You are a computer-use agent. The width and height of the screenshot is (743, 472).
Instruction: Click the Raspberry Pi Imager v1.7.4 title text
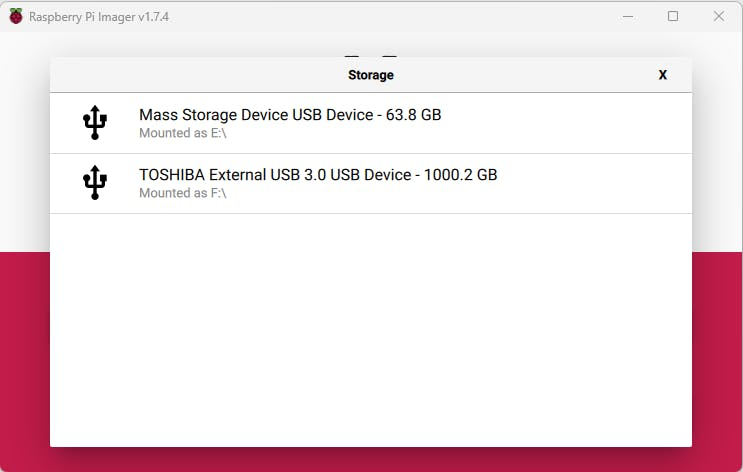coord(98,17)
